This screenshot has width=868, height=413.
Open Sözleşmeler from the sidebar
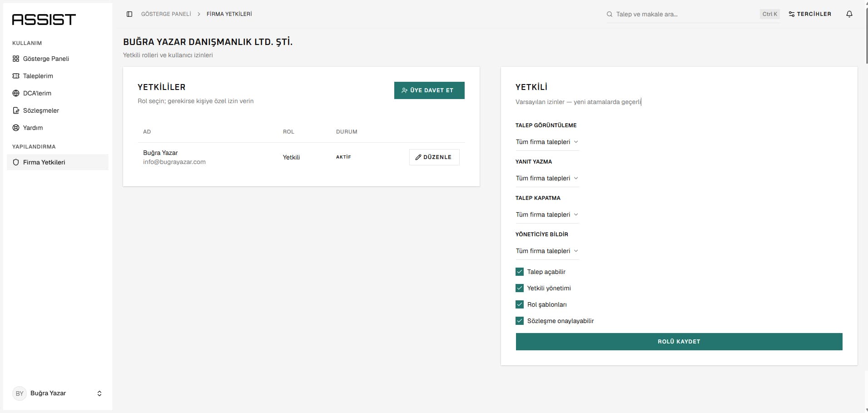click(x=58, y=110)
